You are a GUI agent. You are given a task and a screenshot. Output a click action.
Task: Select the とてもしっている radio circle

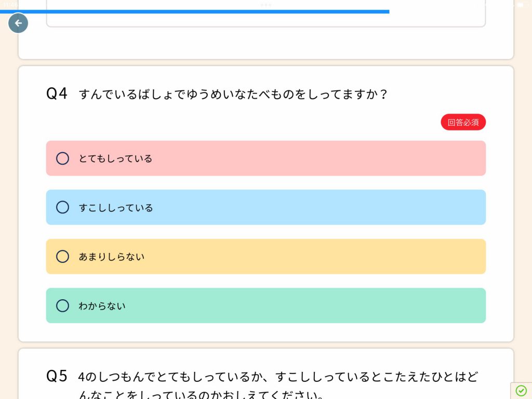click(62, 158)
